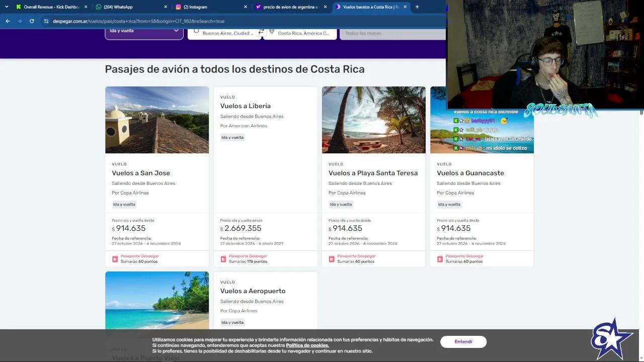
Task: Switch to the Overall Revenue Kick Dashboard tab
Action: point(51,7)
